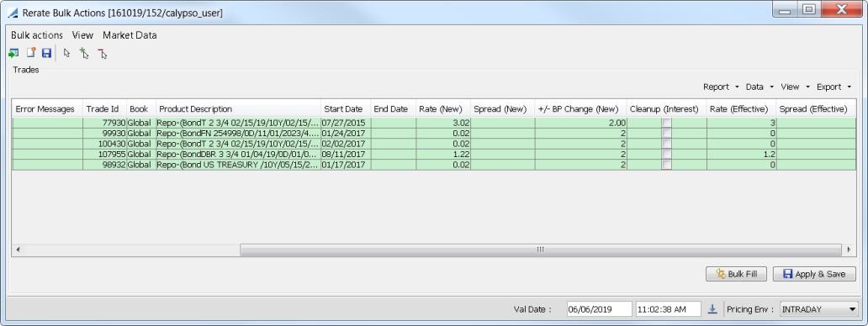Open the Export dropdown menu
This screenshot has height=326, width=868.
[x=834, y=87]
